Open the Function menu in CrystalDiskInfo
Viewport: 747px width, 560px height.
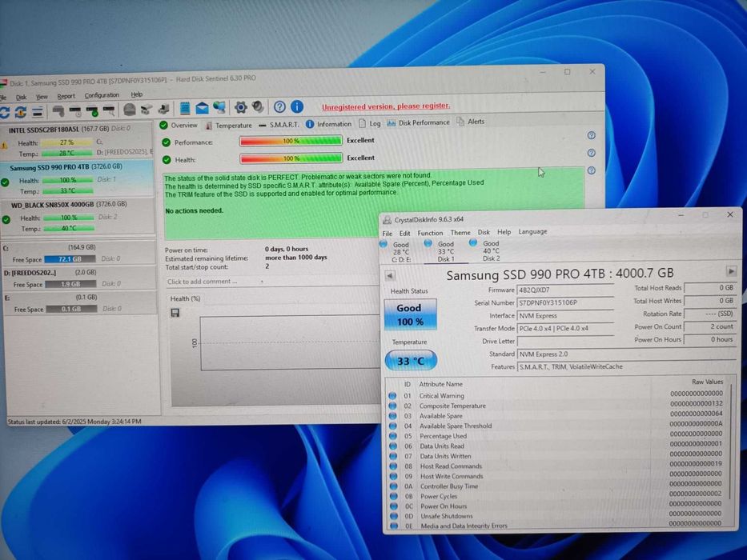coord(430,232)
